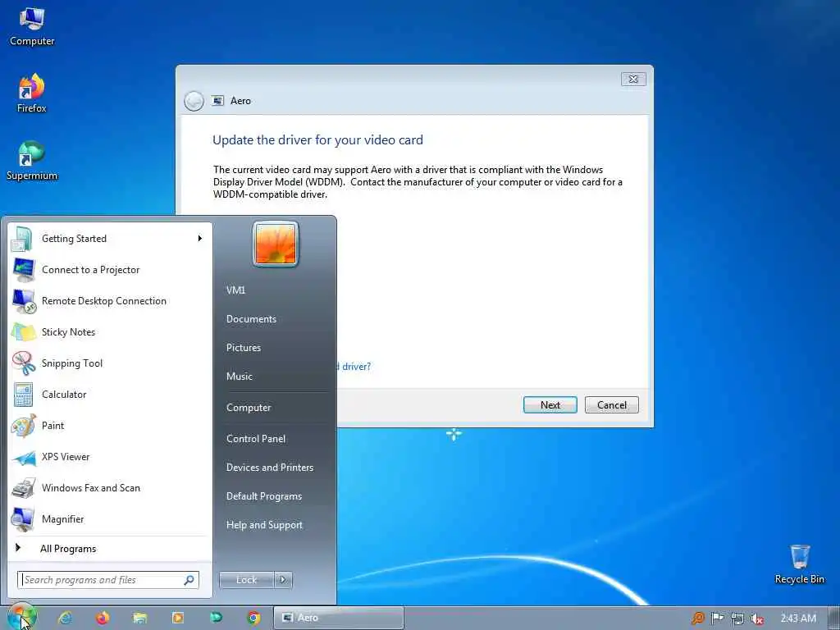
Task: Open Pictures from Start menu
Action: click(x=243, y=348)
